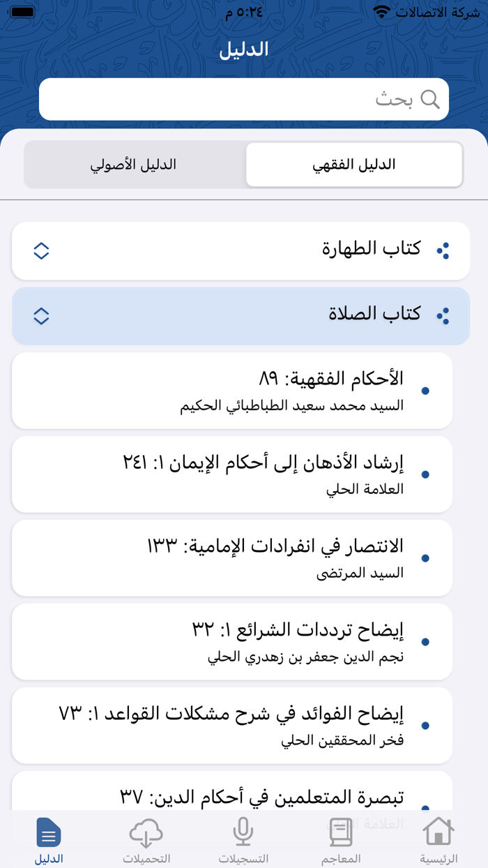This screenshot has width=488, height=868.
Task: Click the search magnifier icon in search bar
Action: click(430, 98)
